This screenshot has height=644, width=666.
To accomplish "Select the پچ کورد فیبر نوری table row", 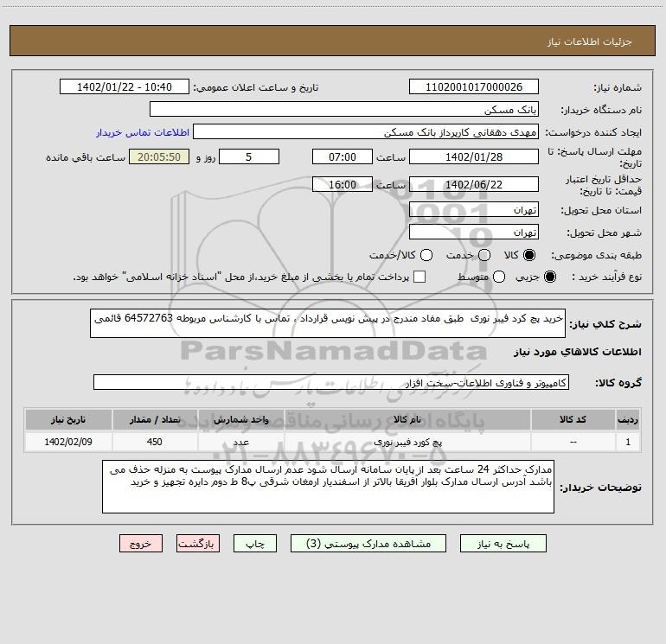I will pyautogui.click(x=333, y=442).
